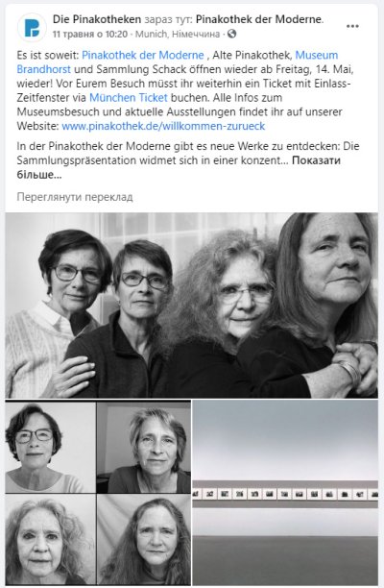The width and height of the screenshot is (384, 588).
Task: Click the post timestamp 11 травня о 10:20
Action: [90, 35]
